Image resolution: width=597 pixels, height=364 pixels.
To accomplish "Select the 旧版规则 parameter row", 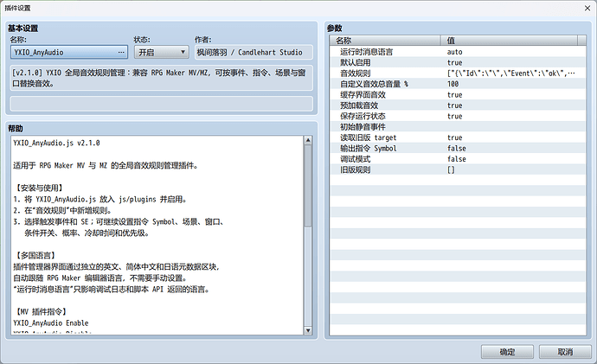I will [x=458, y=169].
